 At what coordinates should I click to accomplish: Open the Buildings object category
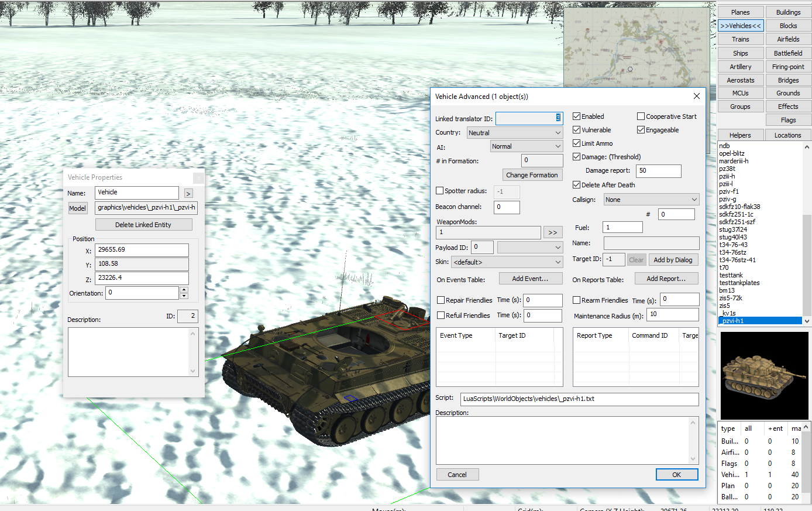point(788,12)
